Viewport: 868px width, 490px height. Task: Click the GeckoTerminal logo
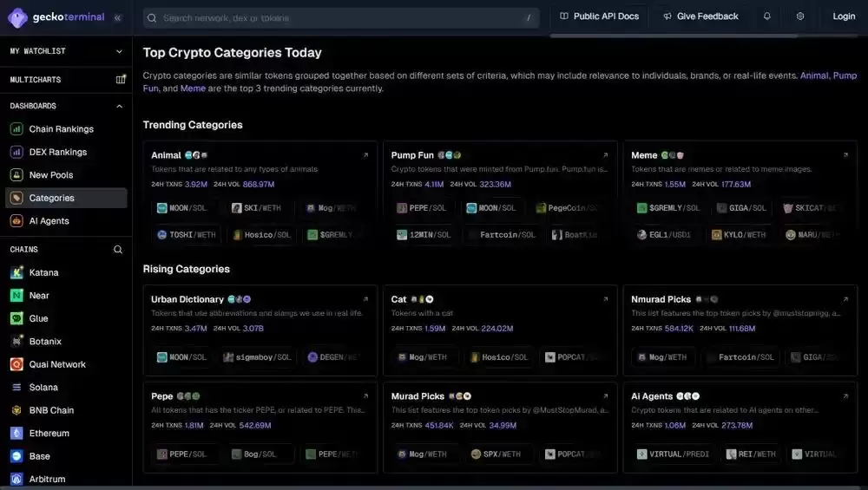(56, 17)
